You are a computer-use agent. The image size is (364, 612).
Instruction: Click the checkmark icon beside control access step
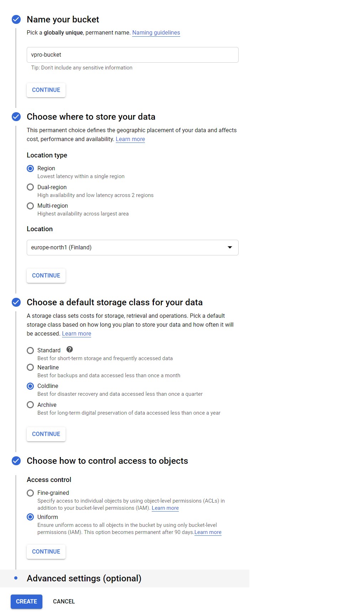pos(16,461)
